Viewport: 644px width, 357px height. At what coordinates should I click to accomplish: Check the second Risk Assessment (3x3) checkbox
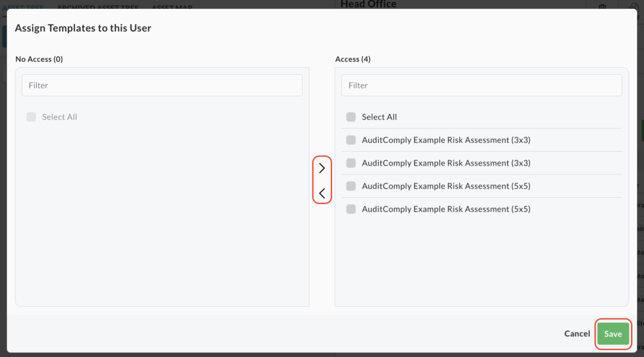click(351, 163)
